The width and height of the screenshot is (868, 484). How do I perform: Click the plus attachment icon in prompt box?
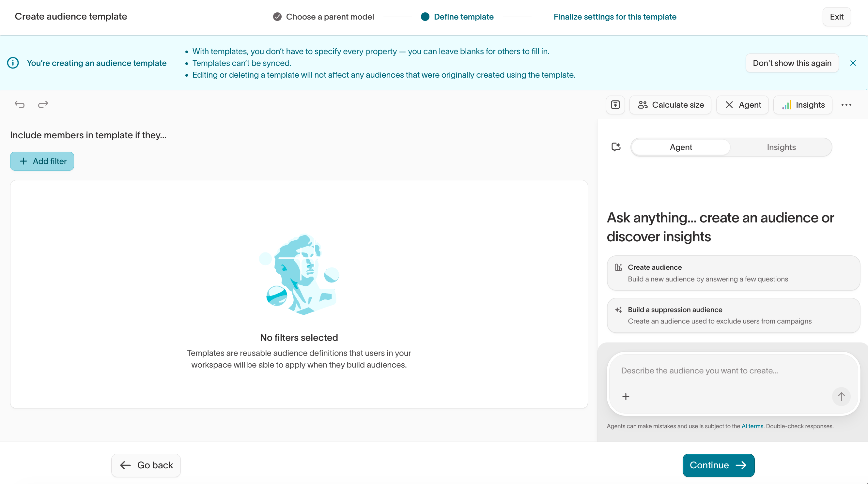[x=626, y=396]
